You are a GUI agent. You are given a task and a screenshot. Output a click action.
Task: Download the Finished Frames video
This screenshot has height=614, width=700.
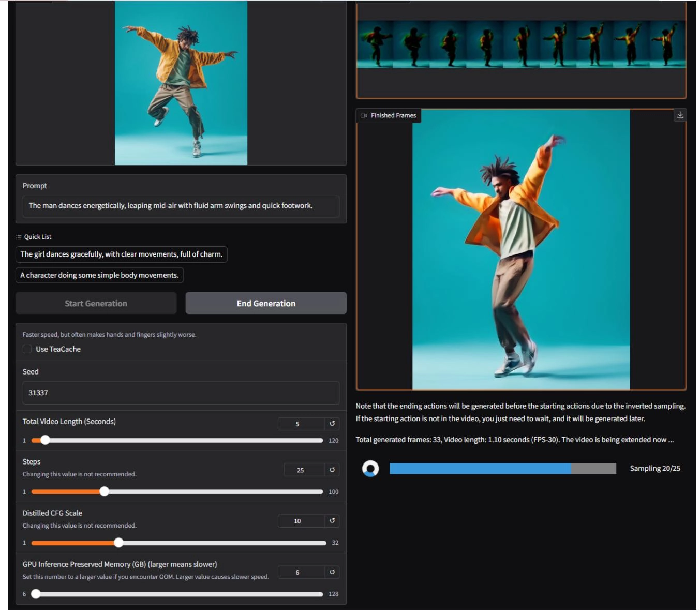[680, 115]
